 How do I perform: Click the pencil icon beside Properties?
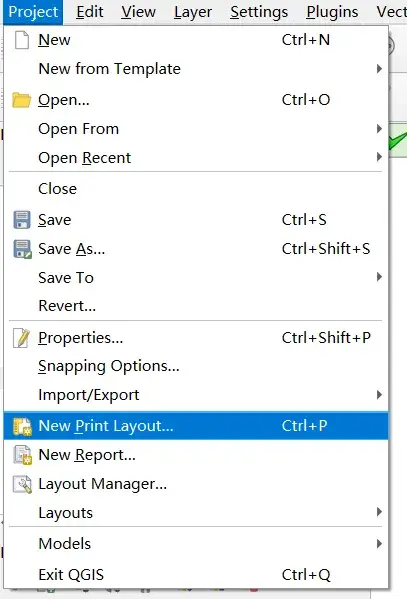[x=22, y=338]
